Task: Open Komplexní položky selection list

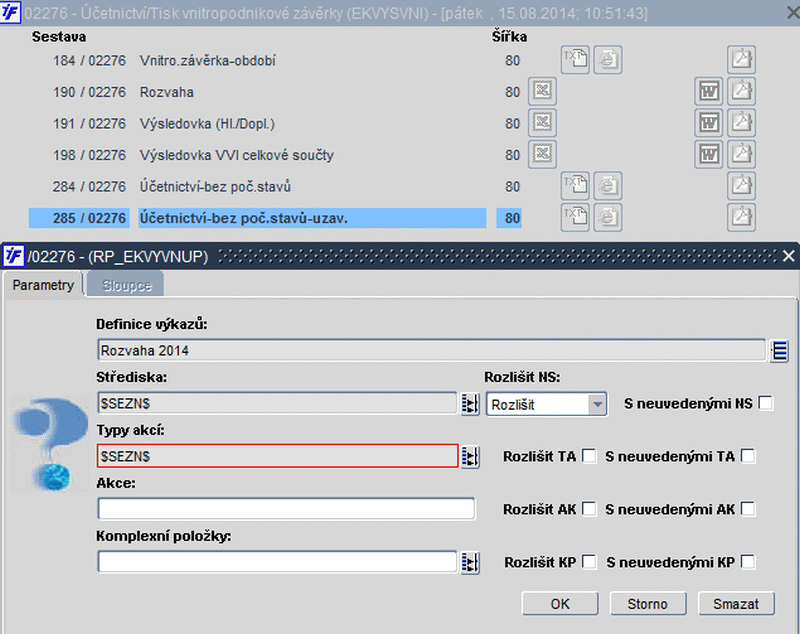Action: pos(470,563)
